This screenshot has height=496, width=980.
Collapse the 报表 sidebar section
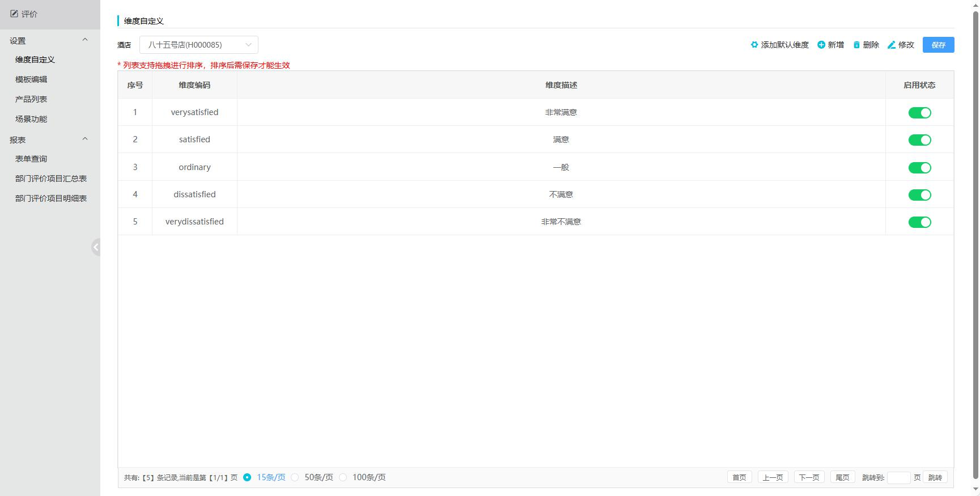pos(85,139)
